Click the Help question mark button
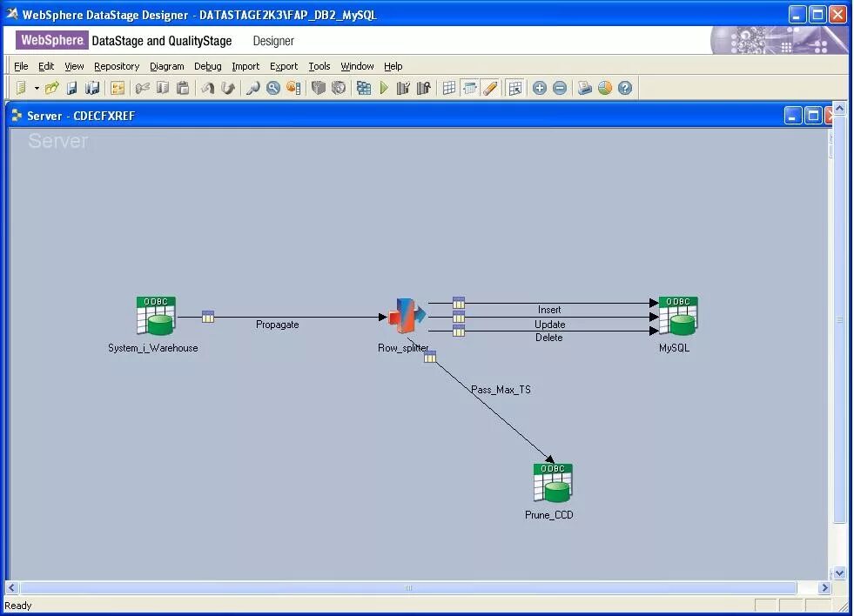Viewport: 854px width, 616px height. point(624,87)
